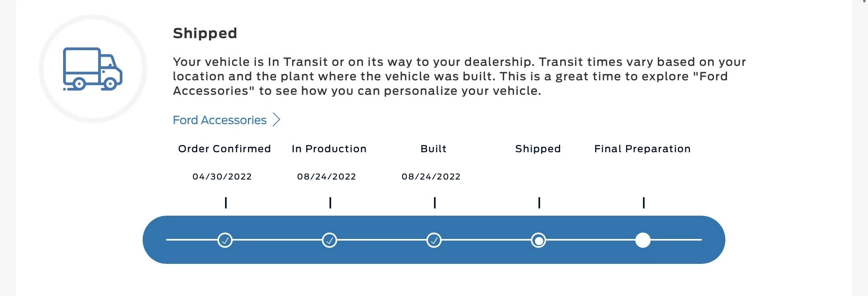This screenshot has width=868, height=296.
Task: Select the Built stage label
Action: click(433, 149)
